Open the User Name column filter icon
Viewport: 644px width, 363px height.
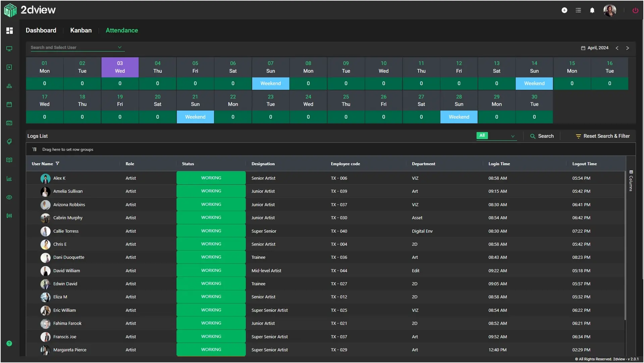pos(57,164)
